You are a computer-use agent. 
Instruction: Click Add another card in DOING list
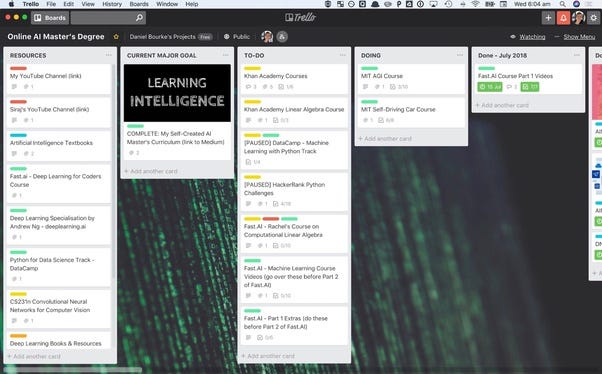pos(385,139)
